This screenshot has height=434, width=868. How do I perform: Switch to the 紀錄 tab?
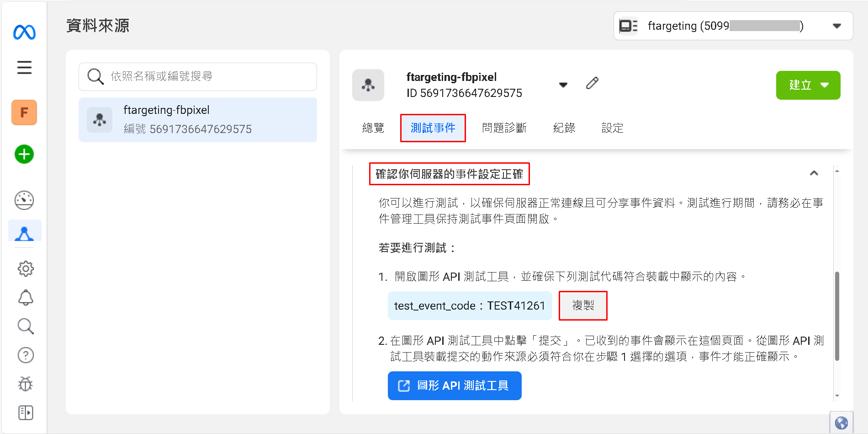[565, 128]
